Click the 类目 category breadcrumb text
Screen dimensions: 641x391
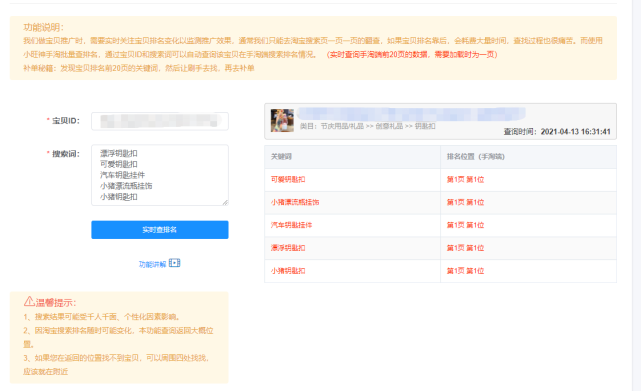pyautogui.click(x=368, y=126)
